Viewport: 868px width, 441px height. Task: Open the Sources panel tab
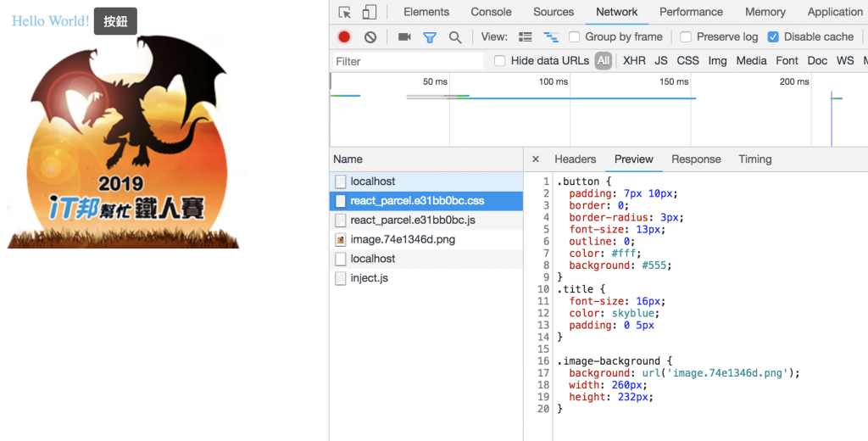[x=554, y=12]
